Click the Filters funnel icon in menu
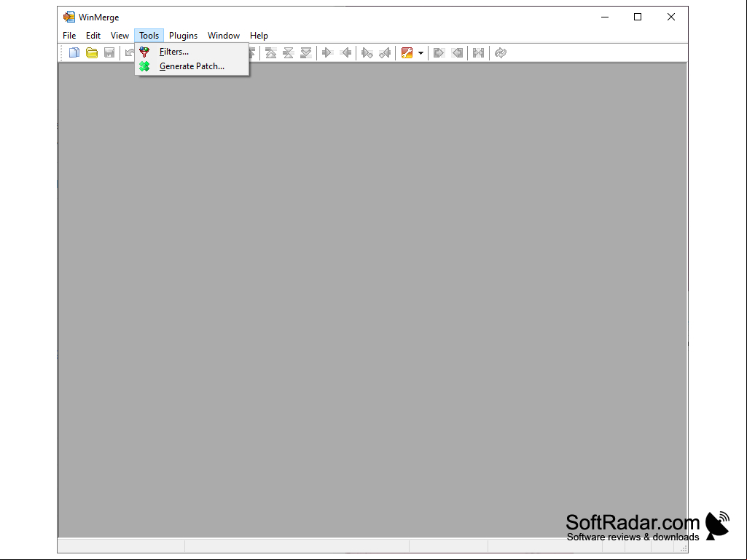The image size is (747, 560). [144, 52]
